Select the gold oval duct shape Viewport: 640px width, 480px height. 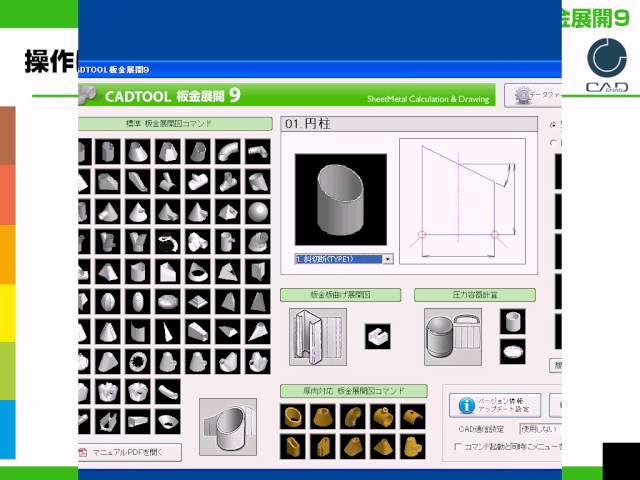293,447
